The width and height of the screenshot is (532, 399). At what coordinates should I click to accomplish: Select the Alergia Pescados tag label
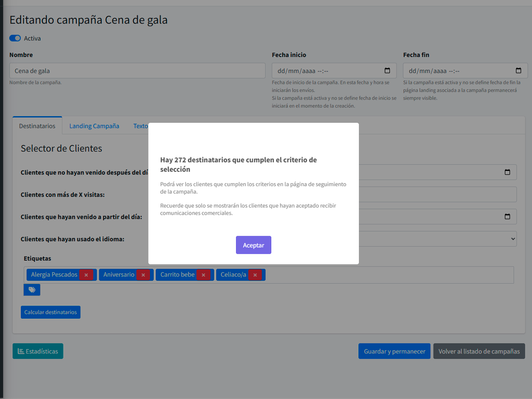[x=54, y=275]
